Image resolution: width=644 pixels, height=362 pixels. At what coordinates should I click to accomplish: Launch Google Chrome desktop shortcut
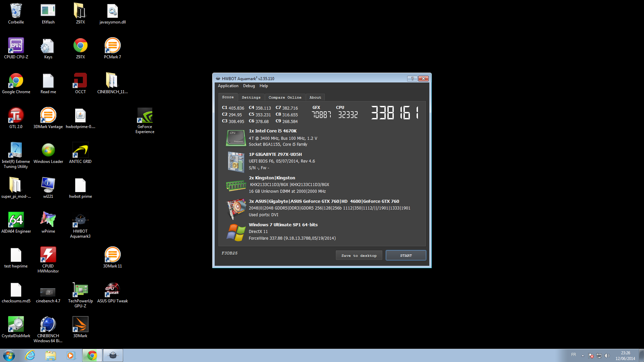tap(16, 83)
